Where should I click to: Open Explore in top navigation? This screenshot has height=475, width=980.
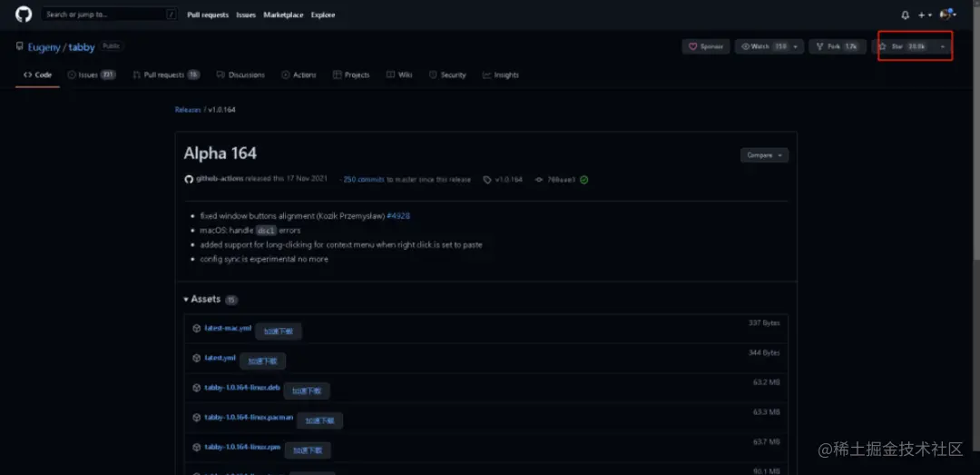click(x=323, y=15)
